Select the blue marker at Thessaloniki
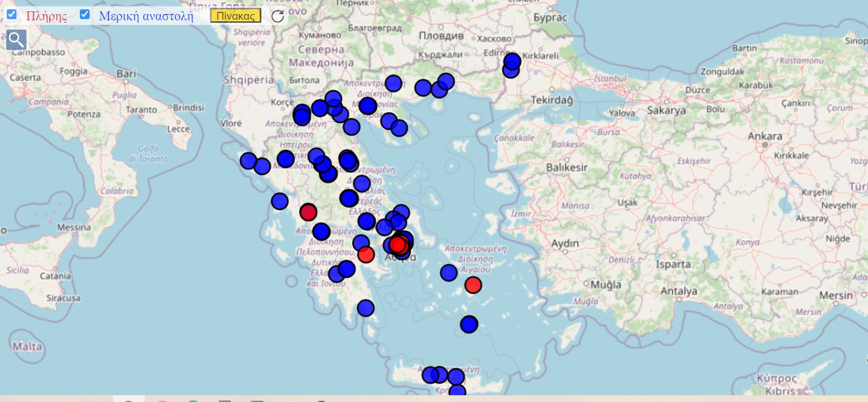 click(368, 106)
